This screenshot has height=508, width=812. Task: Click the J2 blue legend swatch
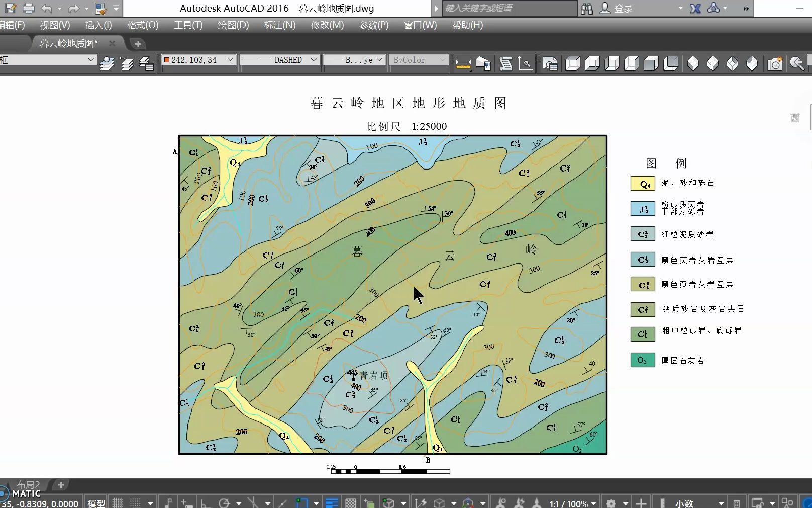point(643,209)
